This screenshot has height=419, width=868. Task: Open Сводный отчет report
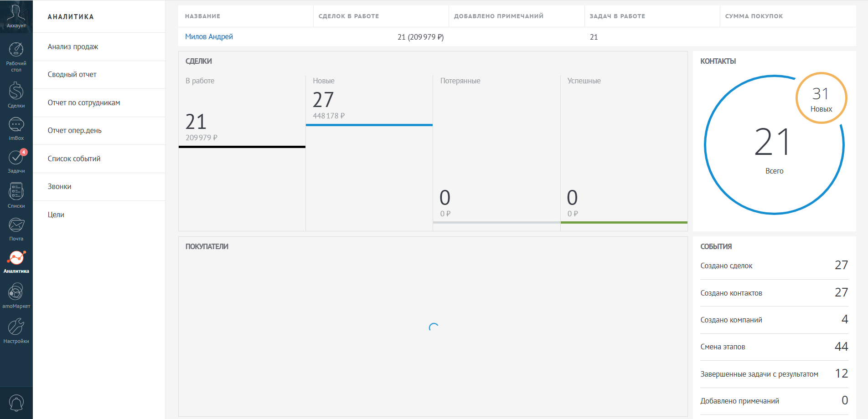coord(72,75)
